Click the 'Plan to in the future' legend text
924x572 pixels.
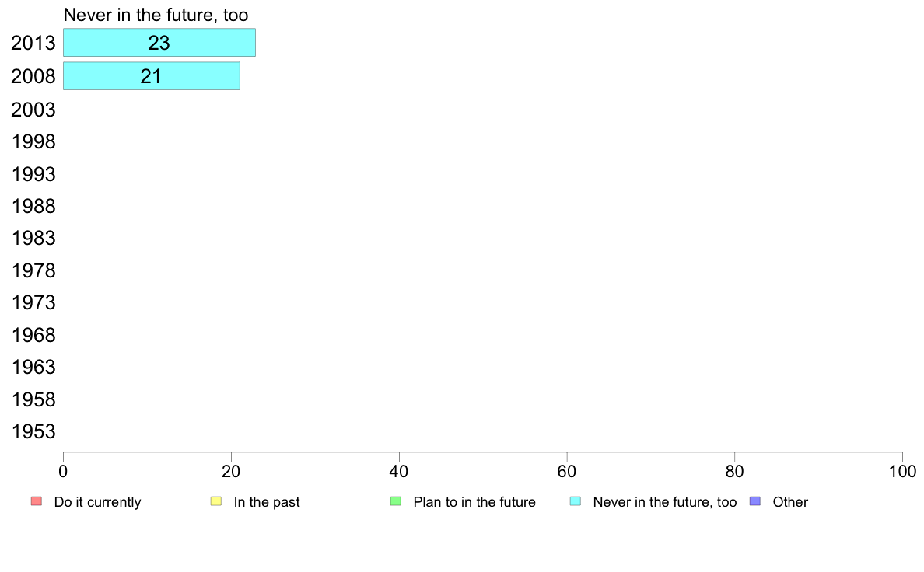coord(474,502)
